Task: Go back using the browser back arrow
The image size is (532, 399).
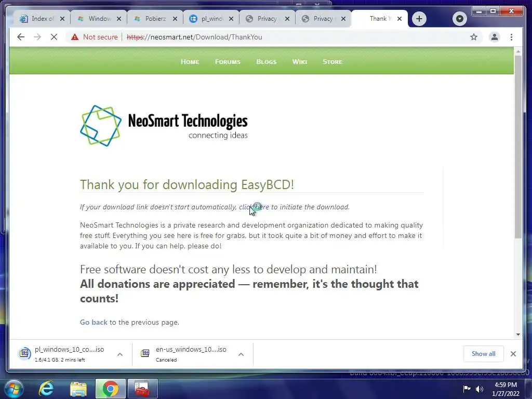Action: (x=21, y=37)
